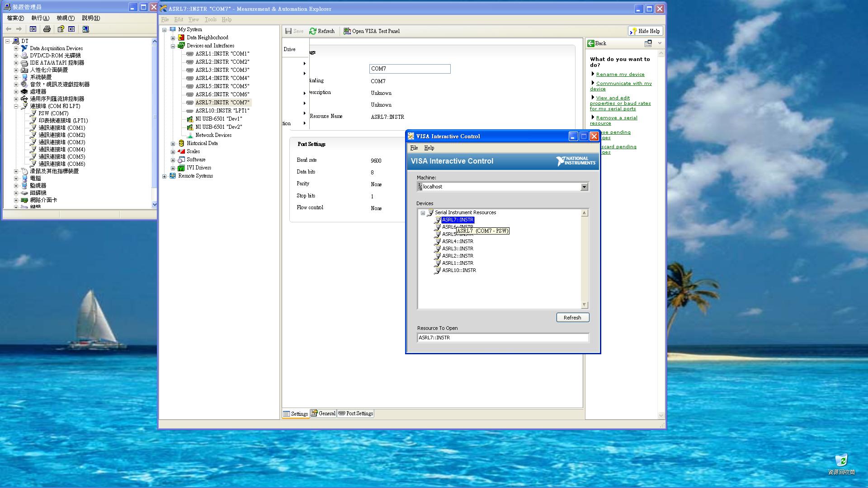
Task: Select the Network Devices icon
Action: pos(190,135)
